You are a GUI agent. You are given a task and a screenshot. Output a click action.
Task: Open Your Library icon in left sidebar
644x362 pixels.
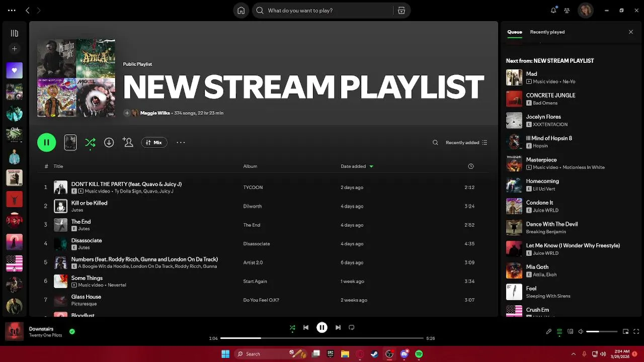[x=14, y=33]
